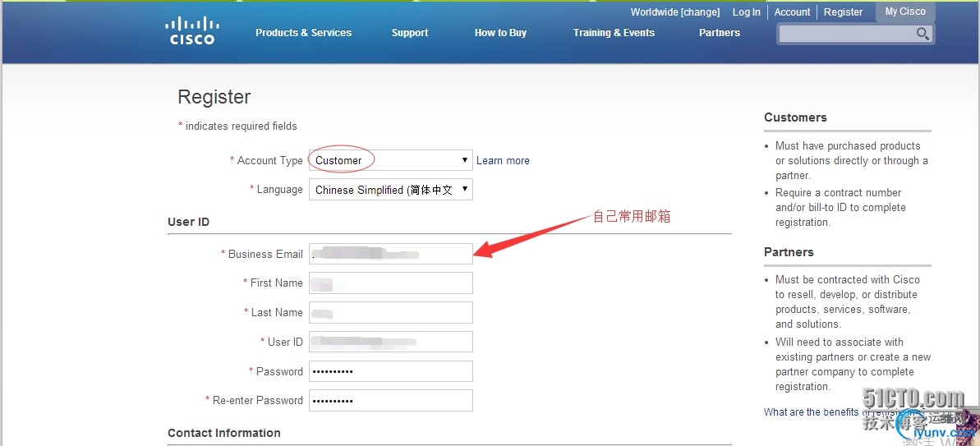This screenshot has width=980, height=446.
Task: Click the Business Email field
Action: (391, 254)
